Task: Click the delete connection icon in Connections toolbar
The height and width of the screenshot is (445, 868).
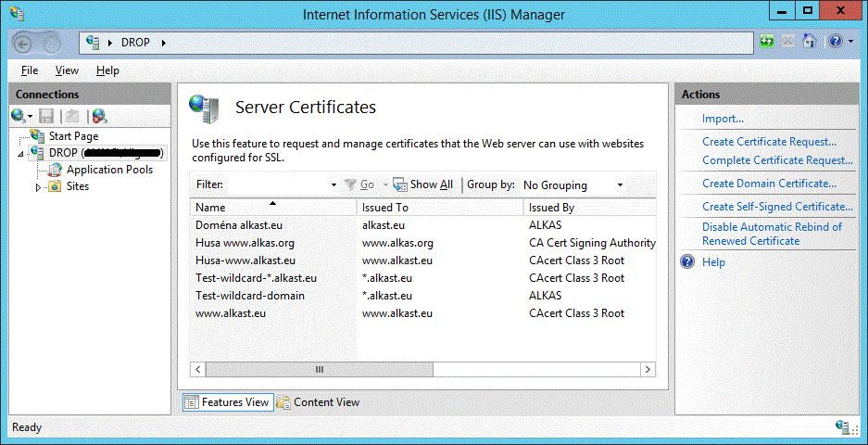Action: click(99, 116)
